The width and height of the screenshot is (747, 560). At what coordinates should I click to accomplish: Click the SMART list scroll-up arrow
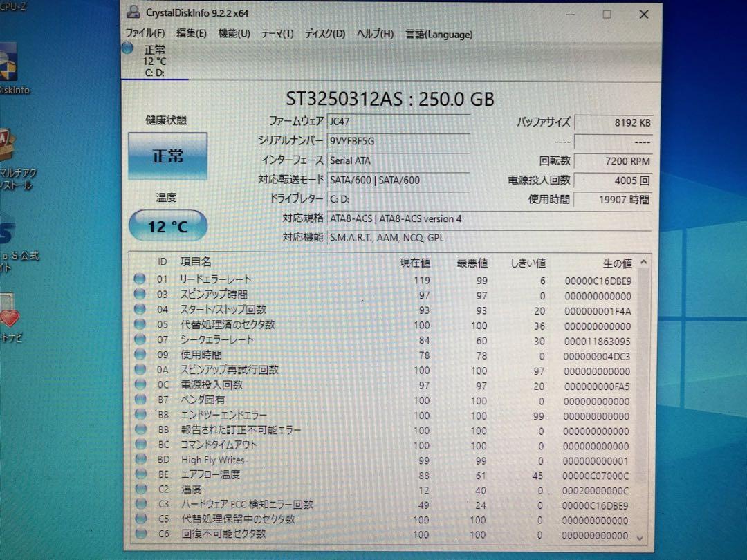coord(644,262)
